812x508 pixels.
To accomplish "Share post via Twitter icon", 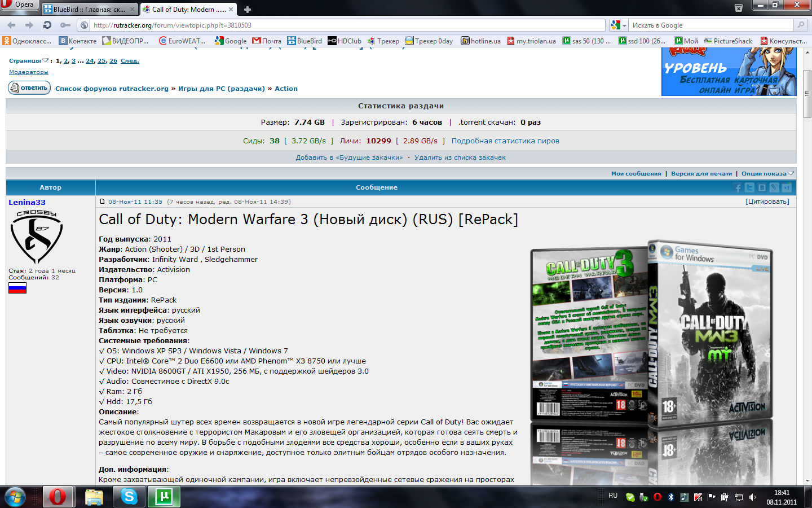I will pyautogui.click(x=749, y=187).
